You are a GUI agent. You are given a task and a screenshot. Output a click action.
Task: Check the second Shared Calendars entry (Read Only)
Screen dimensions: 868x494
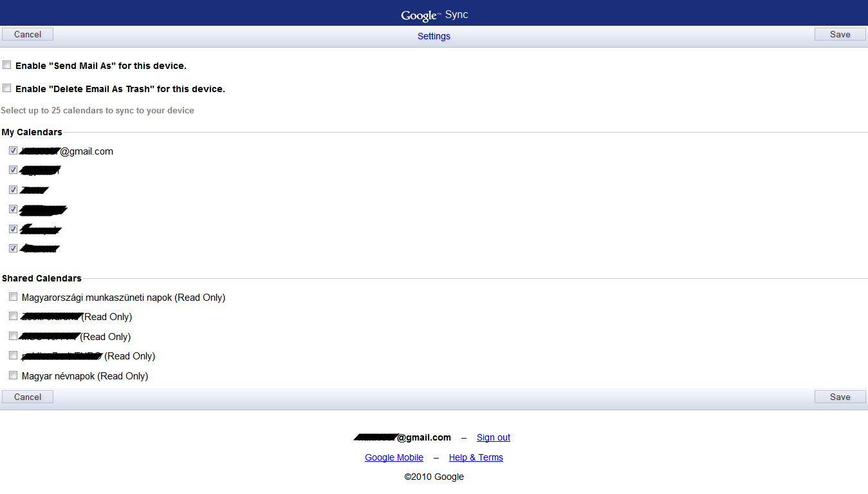[14, 316]
